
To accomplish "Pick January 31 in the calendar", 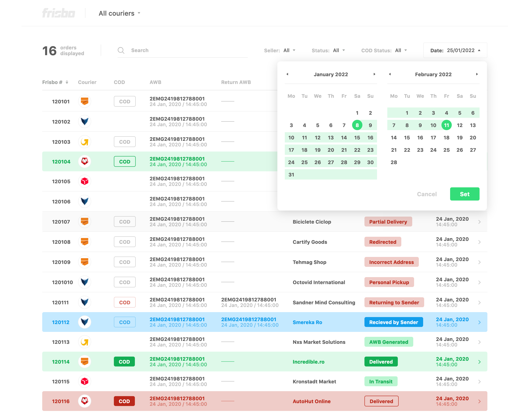I will click(291, 175).
